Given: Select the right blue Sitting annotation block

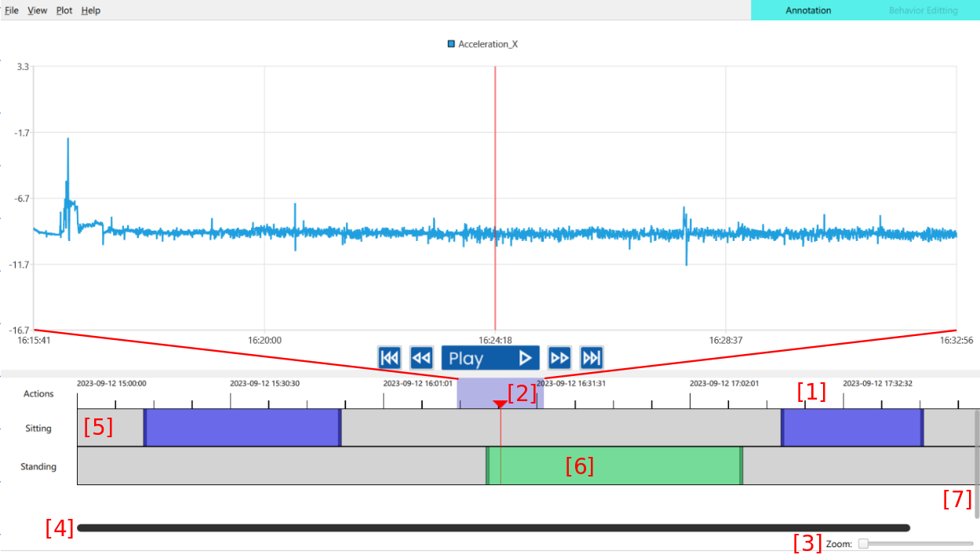Looking at the screenshot, I should pyautogui.click(x=851, y=427).
